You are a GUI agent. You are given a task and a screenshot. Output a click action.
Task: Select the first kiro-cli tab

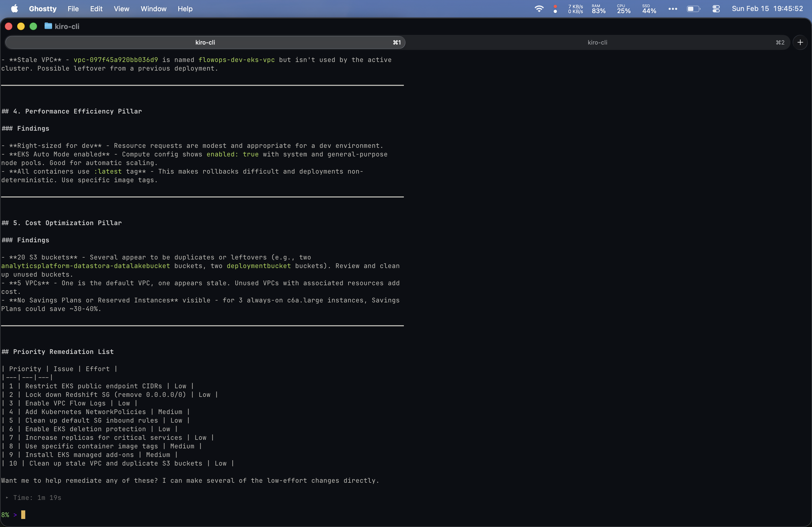205,42
